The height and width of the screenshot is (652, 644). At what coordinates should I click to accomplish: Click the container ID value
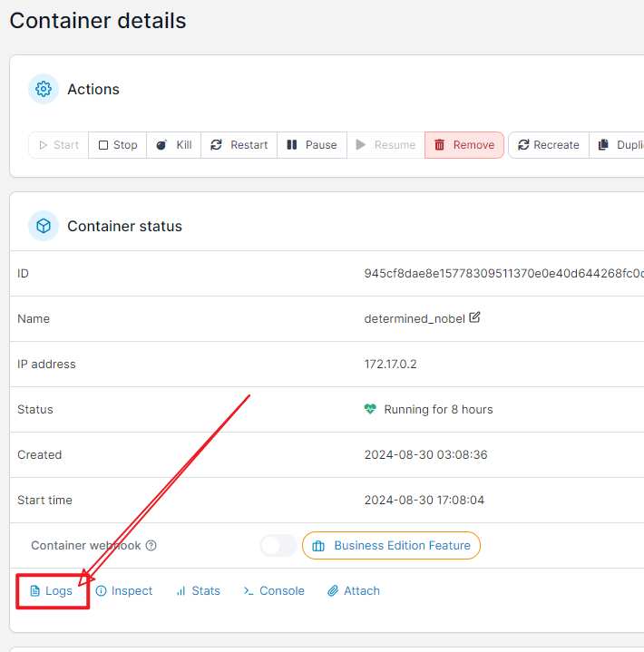click(503, 274)
